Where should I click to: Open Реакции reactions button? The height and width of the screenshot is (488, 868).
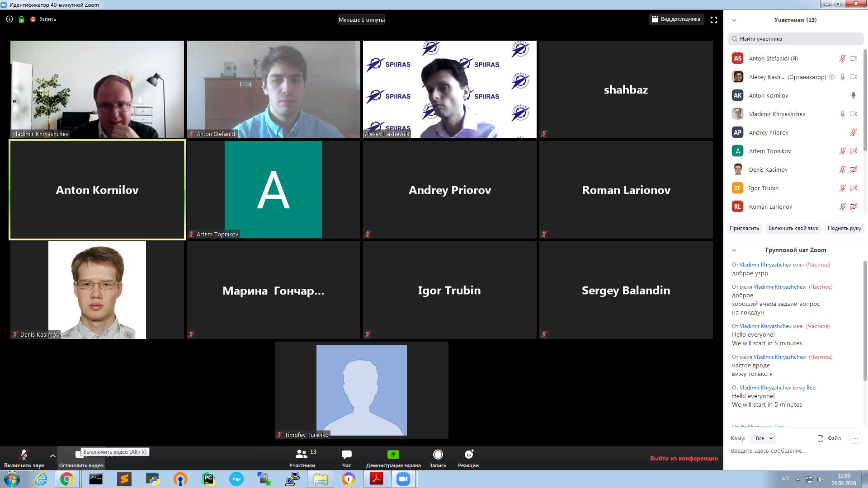[468, 458]
